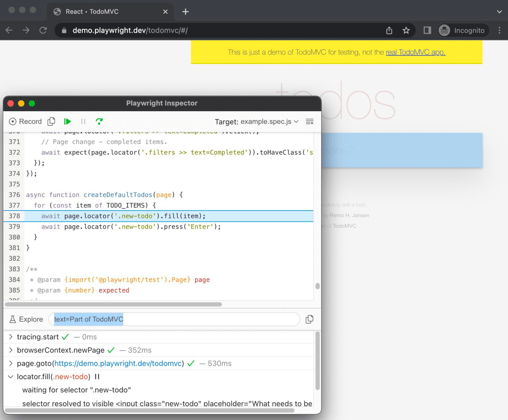Screen dimensions: 508x420
Task: Resume script with green play button
Action: pyautogui.click(x=67, y=121)
